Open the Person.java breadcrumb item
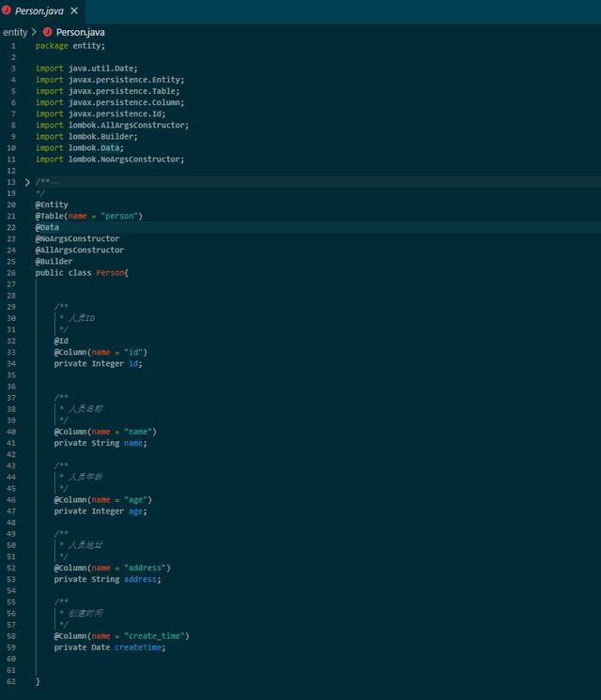The image size is (601, 700). (x=80, y=32)
